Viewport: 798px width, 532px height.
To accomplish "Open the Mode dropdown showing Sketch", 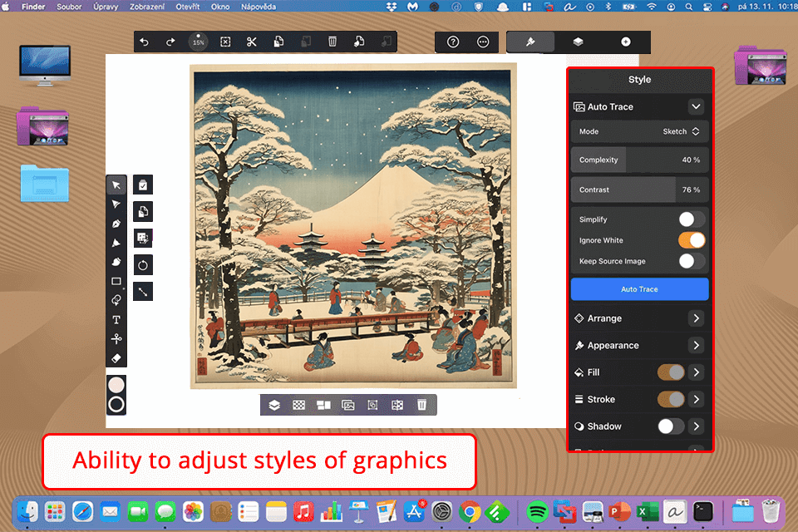I will [x=640, y=131].
